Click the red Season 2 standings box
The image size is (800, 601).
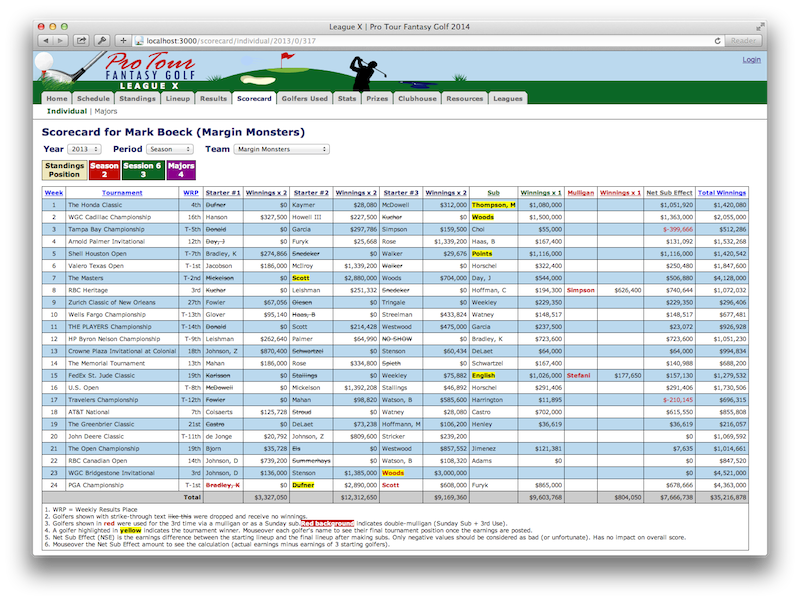[104, 170]
